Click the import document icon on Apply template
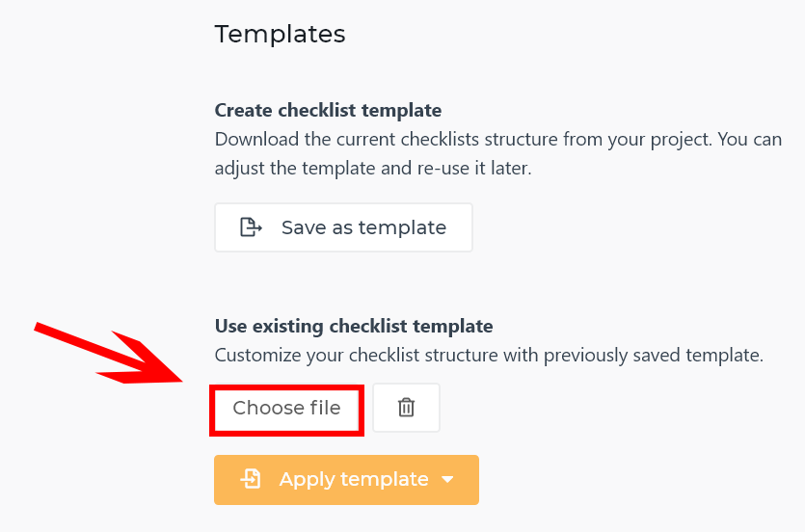Screen dimensions: 805x532 251,479
